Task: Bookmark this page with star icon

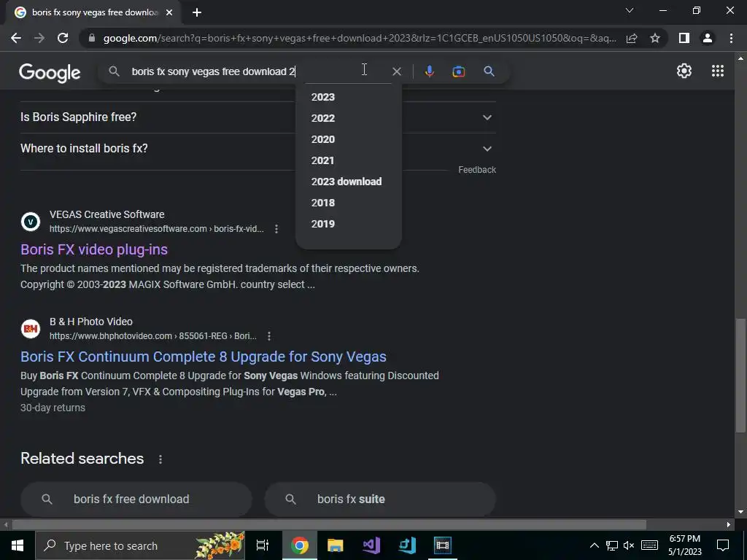Action: pyautogui.click(x=655, y=38)
